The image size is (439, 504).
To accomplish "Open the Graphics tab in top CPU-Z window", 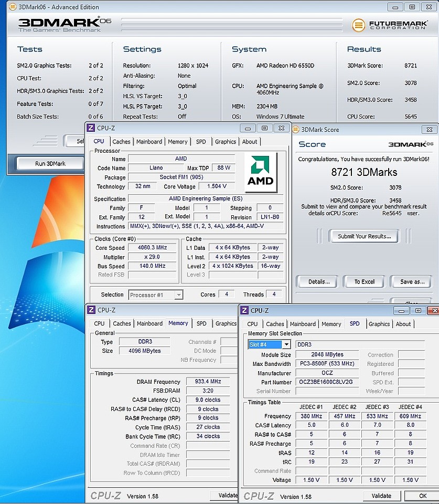I will (226, 142).
